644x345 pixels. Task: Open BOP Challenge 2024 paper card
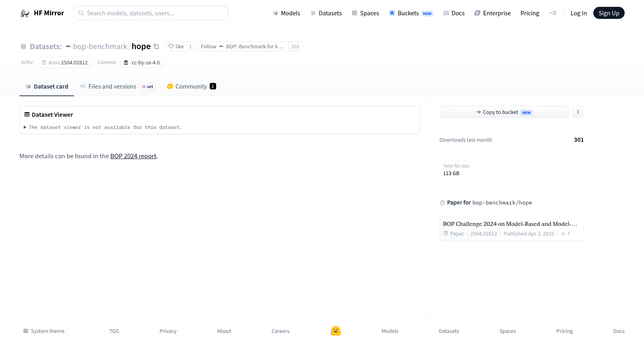[512, 228]
